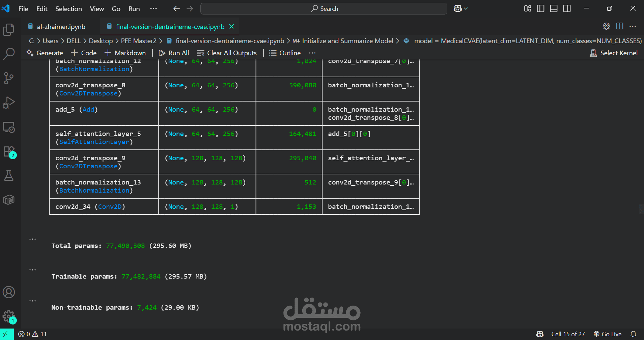644x340 pixels.
Task: Click Initialize and Summarize Model breadcrumb
Action: point(343,41)
